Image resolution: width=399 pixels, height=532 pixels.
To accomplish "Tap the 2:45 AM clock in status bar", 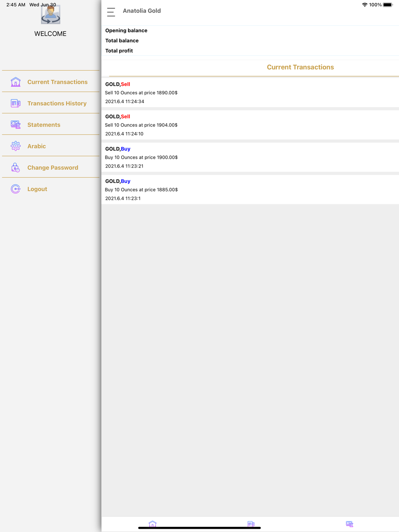I will pyautogui.click(x=16, y=5).
